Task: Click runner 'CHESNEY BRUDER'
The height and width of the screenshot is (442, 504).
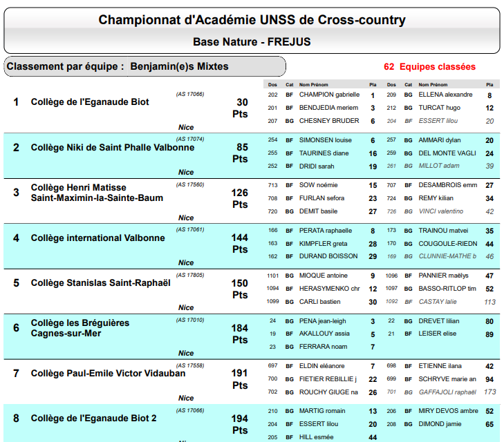Action: [x=329, y=121]
